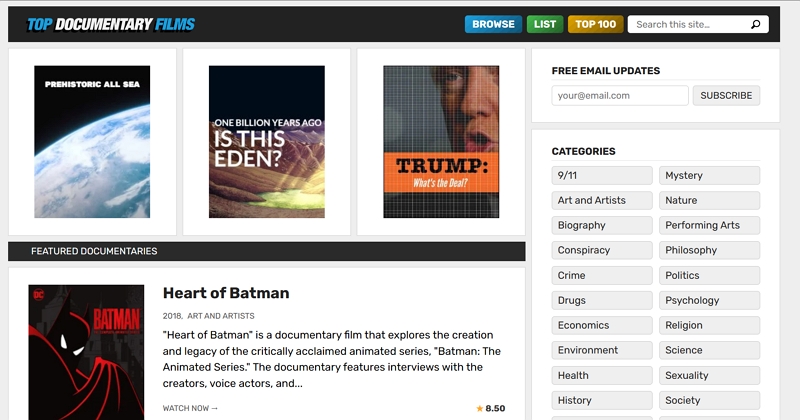Select the 9/11 category

tap(602, 175)
